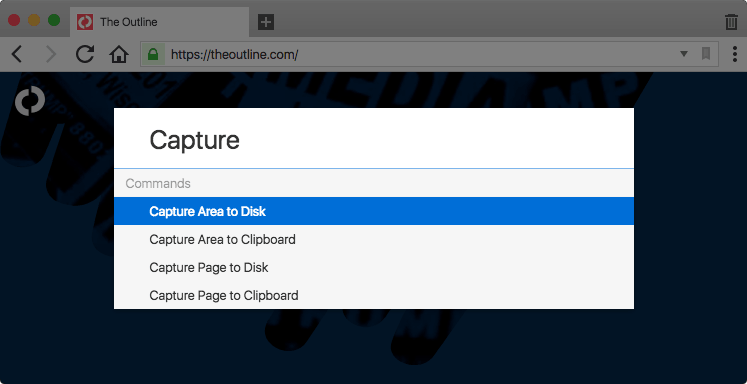Click the trash can icon
This screenshot has width=747, height=384.
(730, 22)
